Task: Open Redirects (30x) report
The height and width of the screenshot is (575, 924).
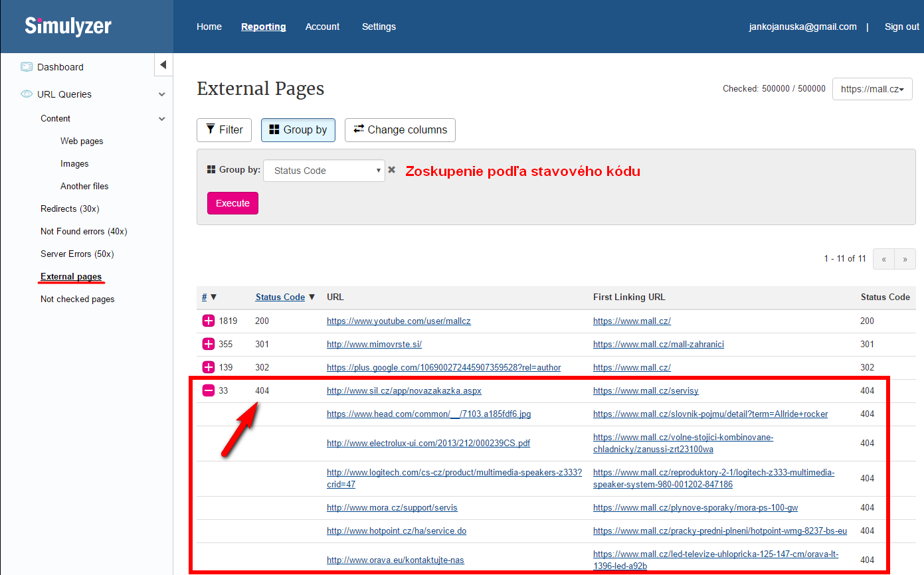Action: (70, 208)
